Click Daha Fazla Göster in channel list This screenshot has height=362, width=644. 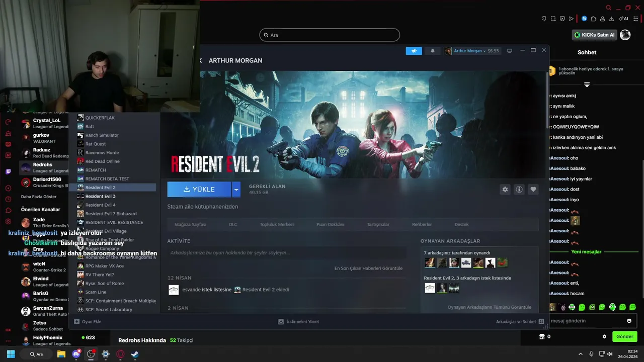click(x=39, y=197)
